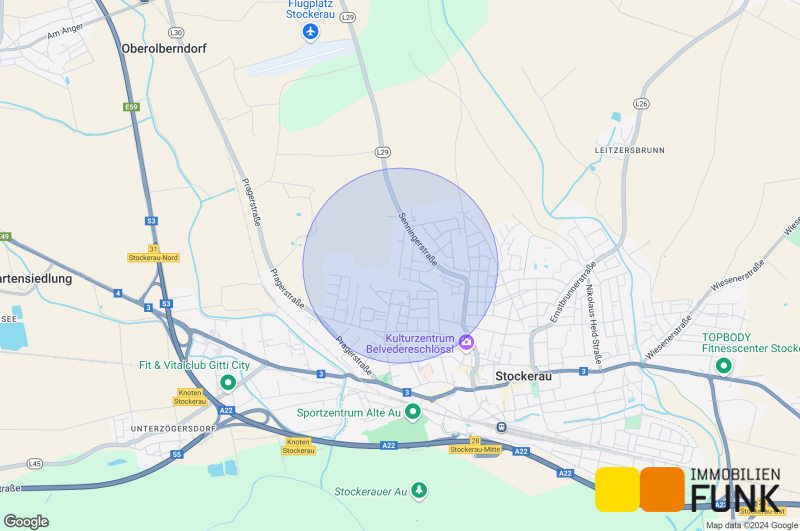The image size is (800, 531).
Task: Click the Senningerstraße street label
Action: (x=418, y=240)
